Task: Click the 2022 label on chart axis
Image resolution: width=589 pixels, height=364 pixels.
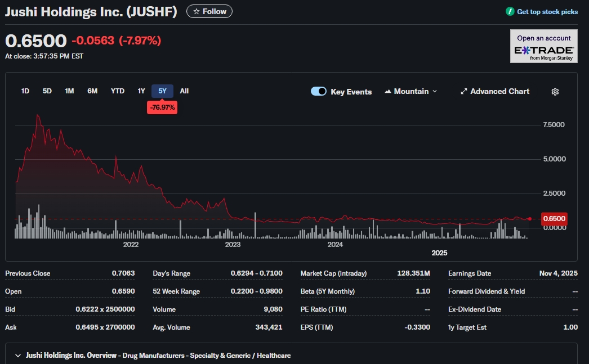Action: 131,244
